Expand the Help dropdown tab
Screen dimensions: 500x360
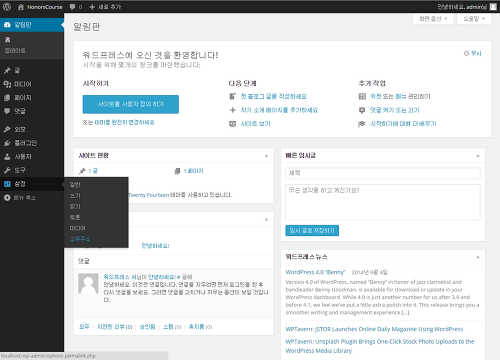(474, 19)
